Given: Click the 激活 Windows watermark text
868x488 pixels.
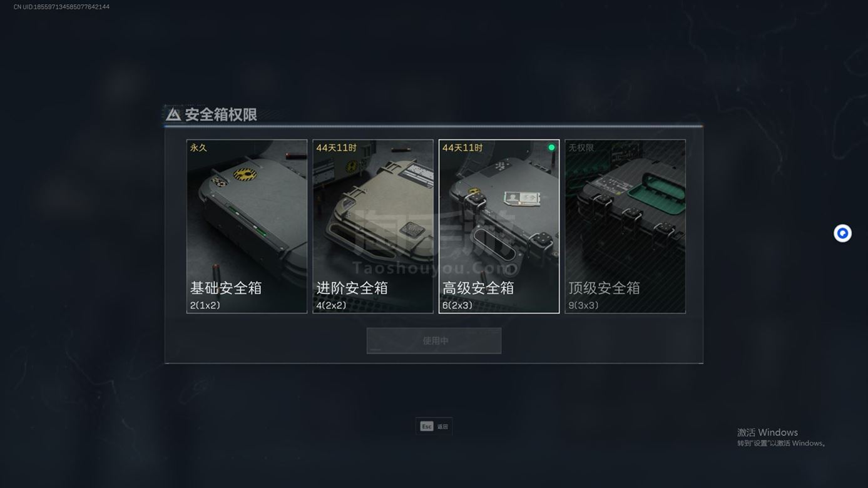Looking at the screenshot, I should 767,432.
